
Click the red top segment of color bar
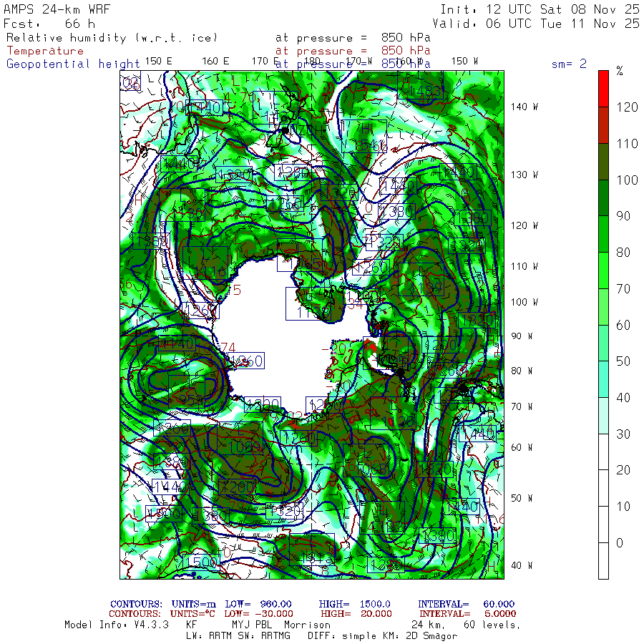coord(603,89)
